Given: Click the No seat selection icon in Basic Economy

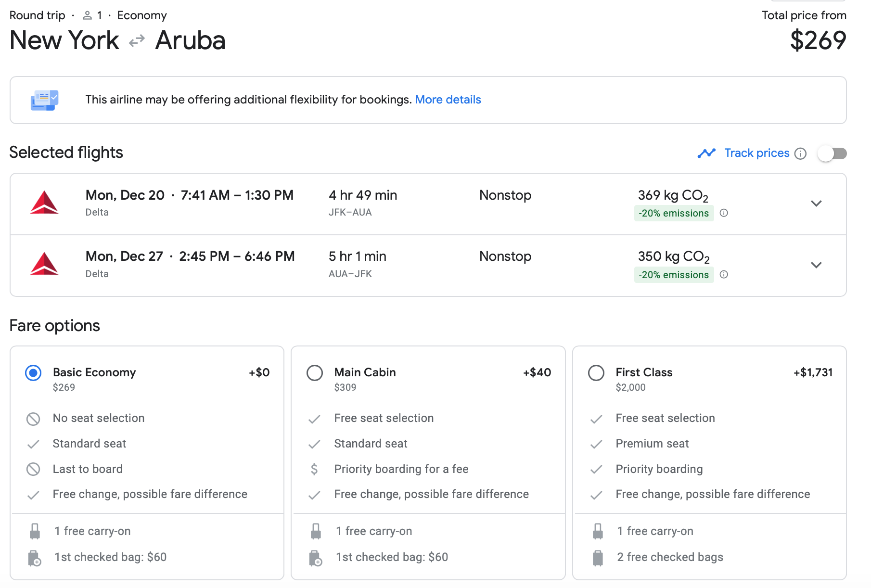Looking at the screenshot, I should (33, 419).
